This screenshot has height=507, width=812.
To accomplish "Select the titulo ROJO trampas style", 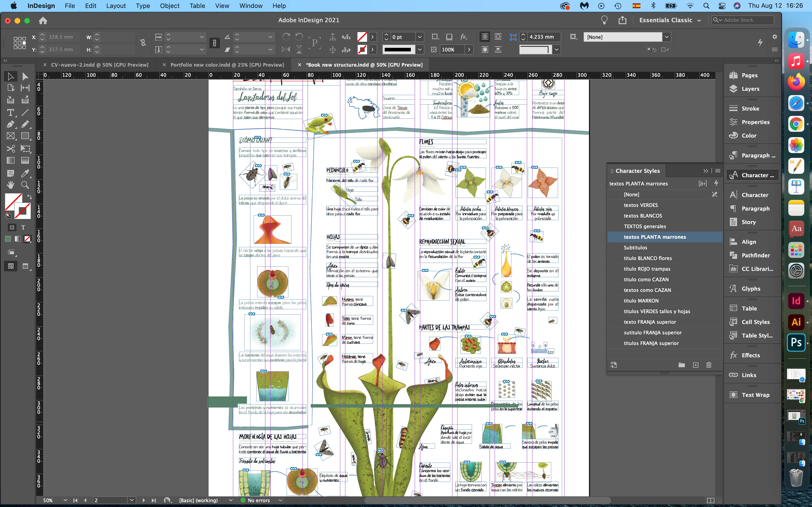I will click(647, 269).
